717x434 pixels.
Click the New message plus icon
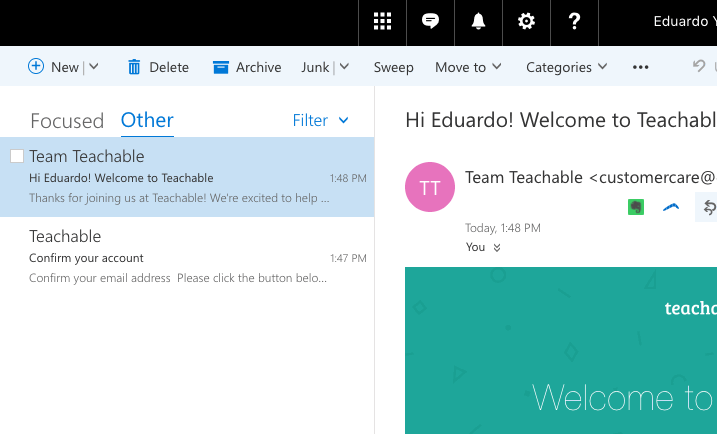[36, 66]
